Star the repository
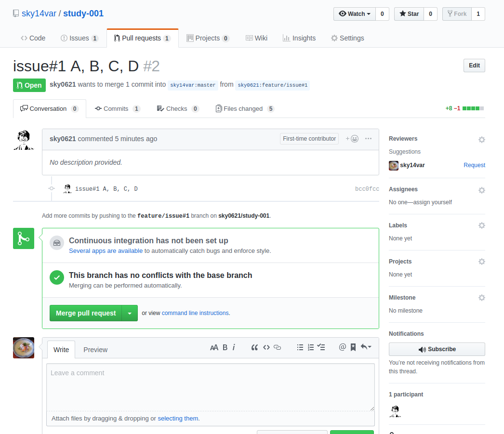The image size is (504, 434). pos(409,14)
